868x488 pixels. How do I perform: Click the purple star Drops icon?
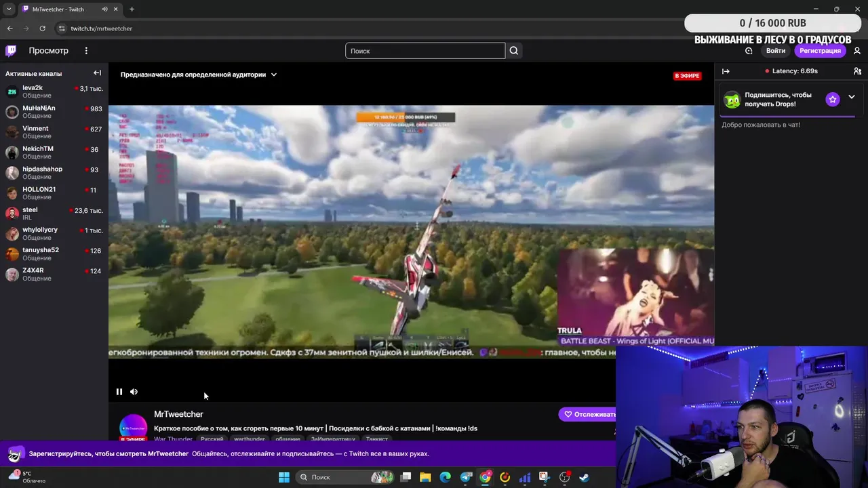[x=833, y=100]
